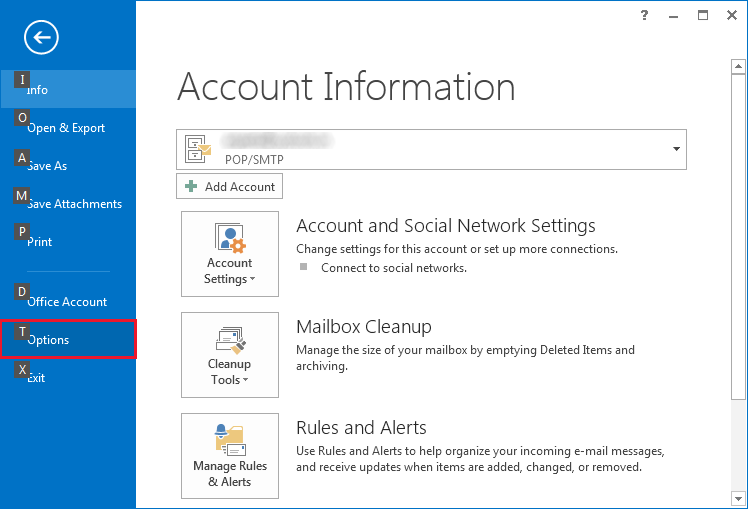
Task: Open the Info backstage tab
Action: pyautogui.click(x=68, y=89)
